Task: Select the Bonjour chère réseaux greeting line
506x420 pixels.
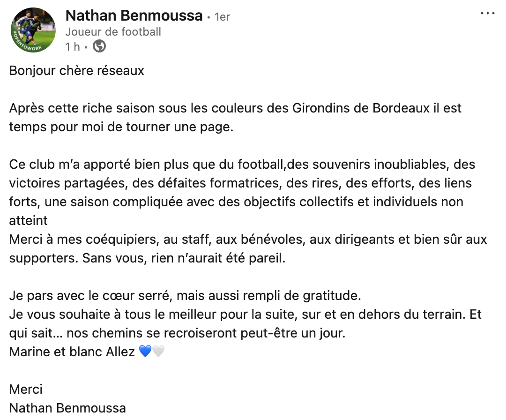Action: [76, 71]
